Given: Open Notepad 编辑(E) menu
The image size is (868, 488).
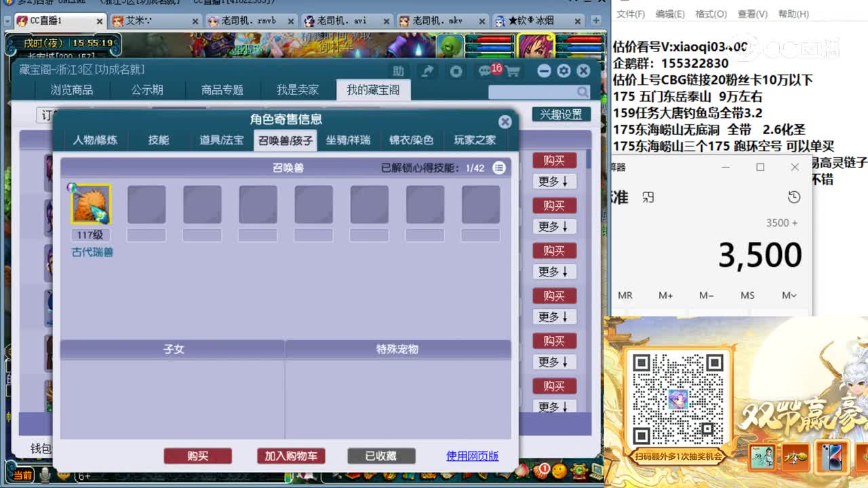Looking at the screenshot, I should click(x=670, y=14).
